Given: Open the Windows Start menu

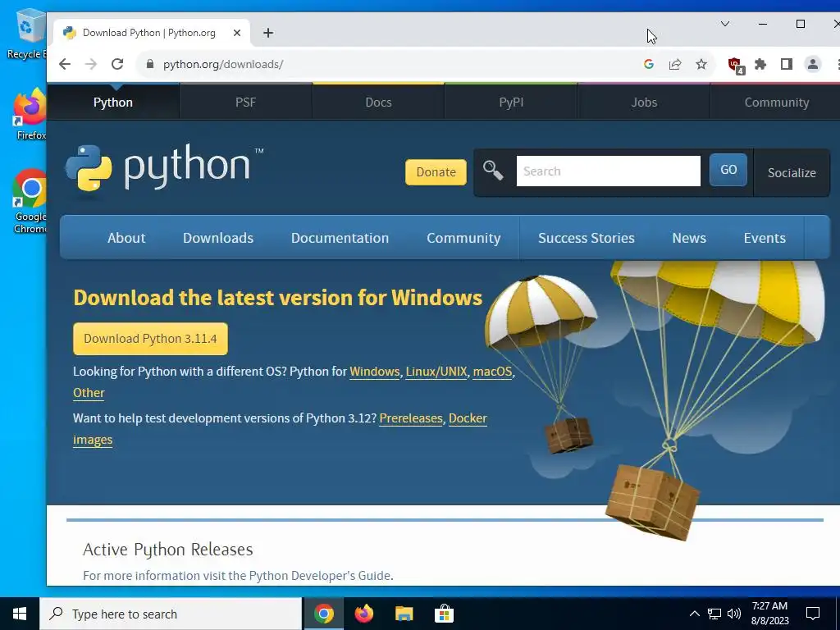Looking at the screenshot, I should [20, 614].
